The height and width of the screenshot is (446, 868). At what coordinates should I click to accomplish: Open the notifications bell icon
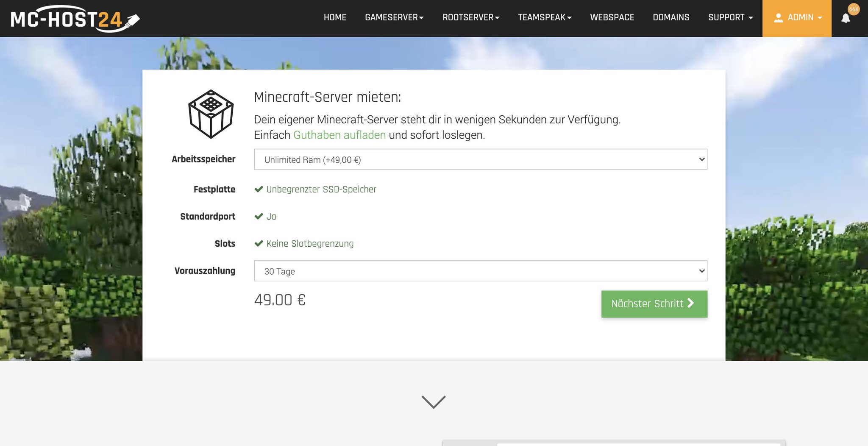[846, 18]
